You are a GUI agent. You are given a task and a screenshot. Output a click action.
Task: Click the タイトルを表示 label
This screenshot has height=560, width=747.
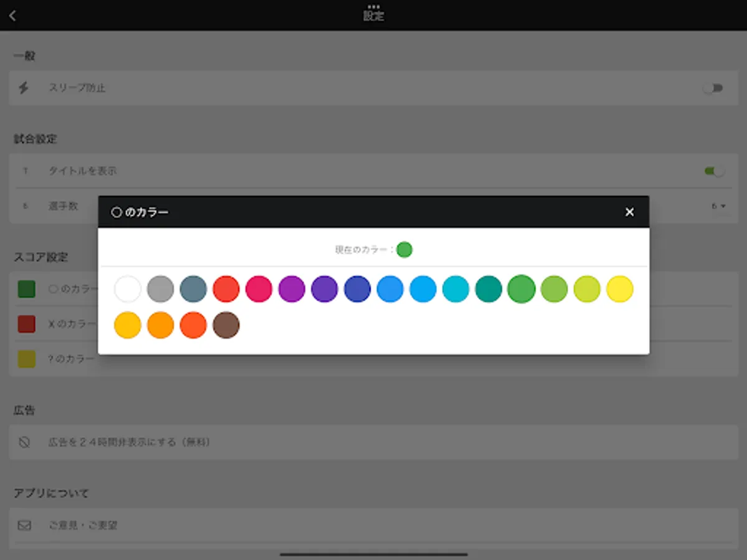point(83,170)
